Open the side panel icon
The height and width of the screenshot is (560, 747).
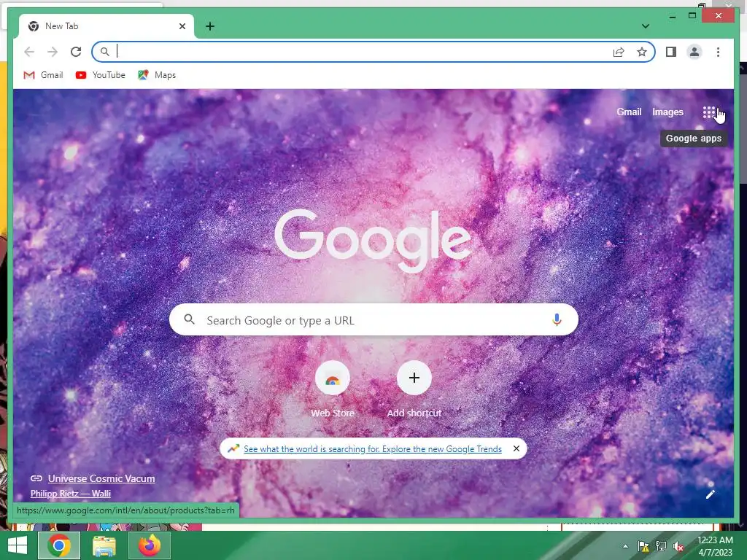pyautogui.click(x=671, y=52)
